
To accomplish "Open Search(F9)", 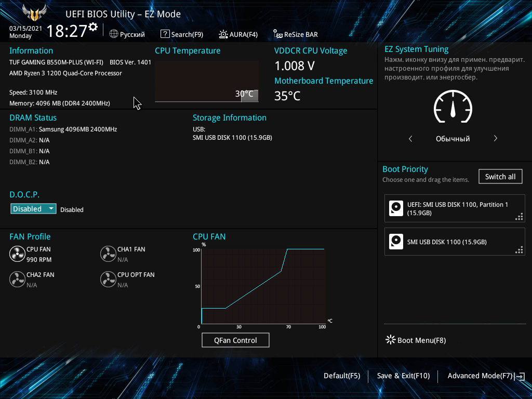I will pyautogui.click(x=187, y=35).
